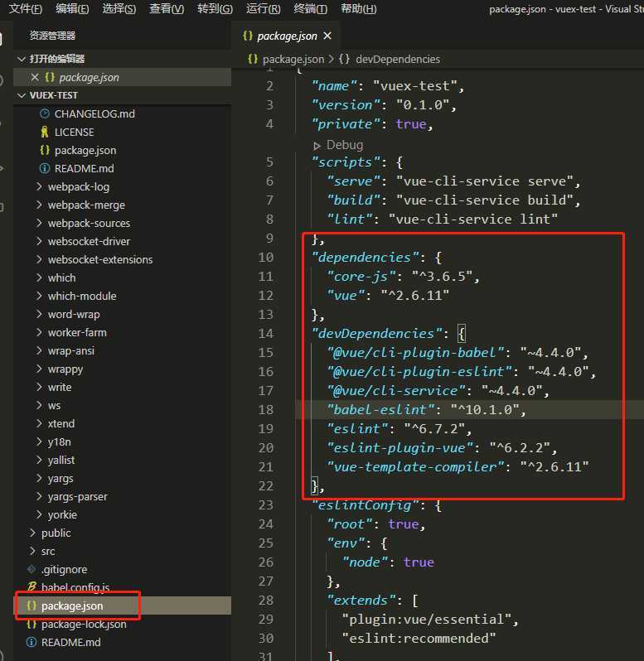Open the 文件(F) menu
This screenshot has height=661, width=644.
pyautogui.click(x=26, y=8)
